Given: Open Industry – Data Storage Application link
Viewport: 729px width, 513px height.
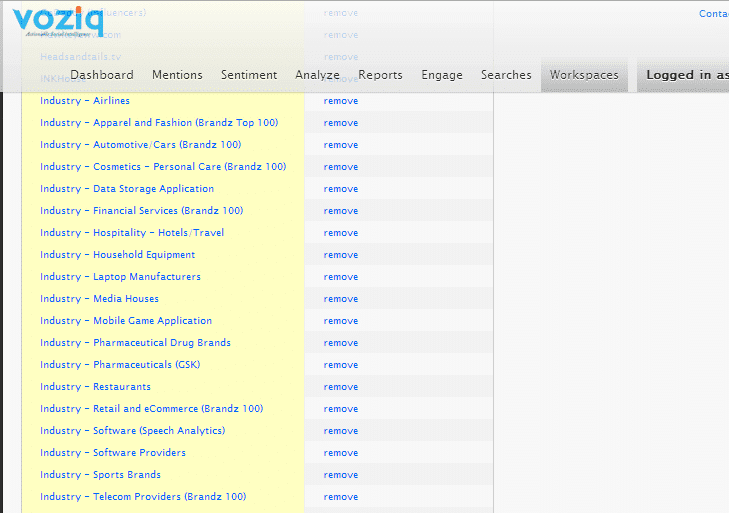Looking at the screenshot, I should [127, 189].
